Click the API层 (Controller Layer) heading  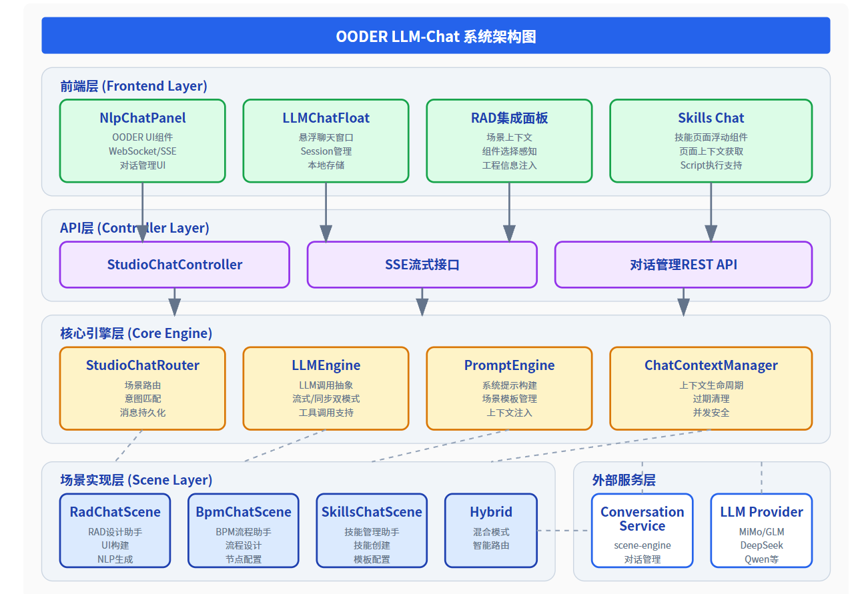[135, 228]
